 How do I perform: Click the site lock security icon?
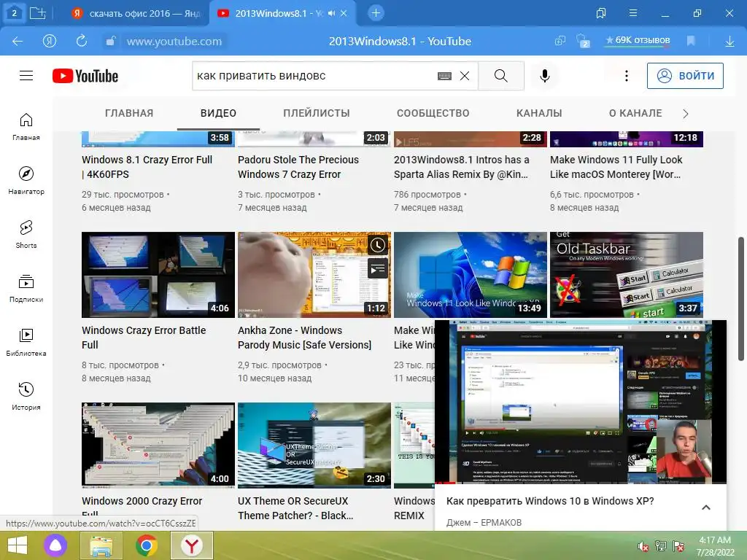(x=110, y=42)
